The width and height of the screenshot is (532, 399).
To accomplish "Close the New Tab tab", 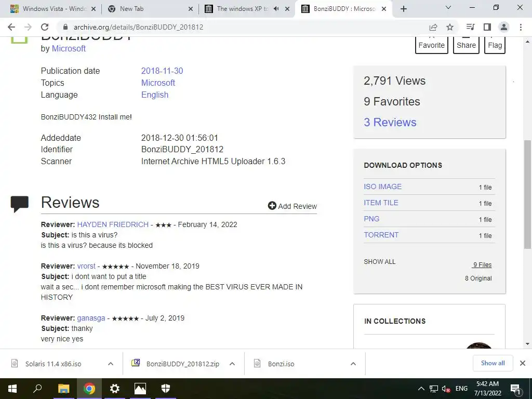I will (191, 9).
